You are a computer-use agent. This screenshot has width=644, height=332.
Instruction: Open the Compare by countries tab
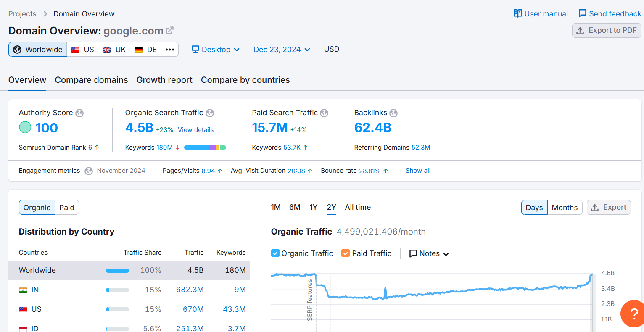pos(245,80)
